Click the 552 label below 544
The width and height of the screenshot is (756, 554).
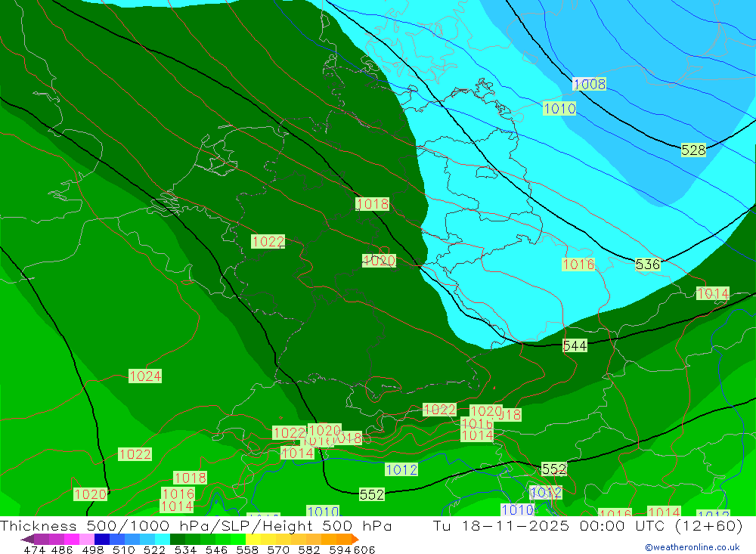click(554, 469)
